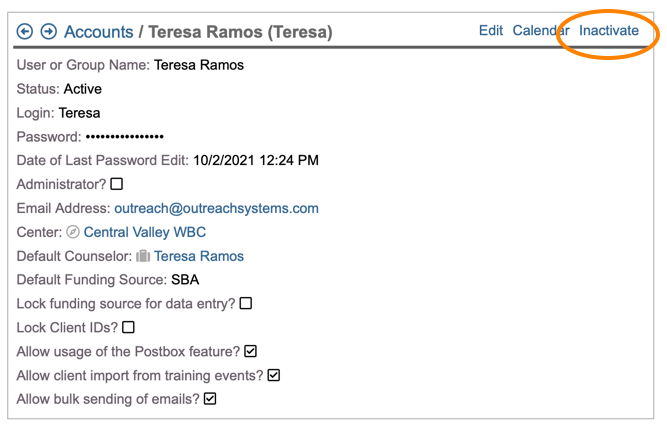
Task: Uncheck Allow client import from training events
Action: tap(274, 375)
